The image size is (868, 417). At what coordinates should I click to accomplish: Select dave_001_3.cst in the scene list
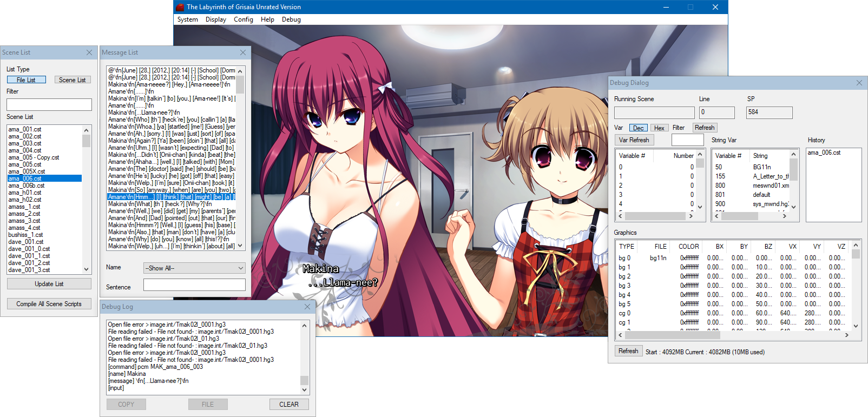point(44,270)
